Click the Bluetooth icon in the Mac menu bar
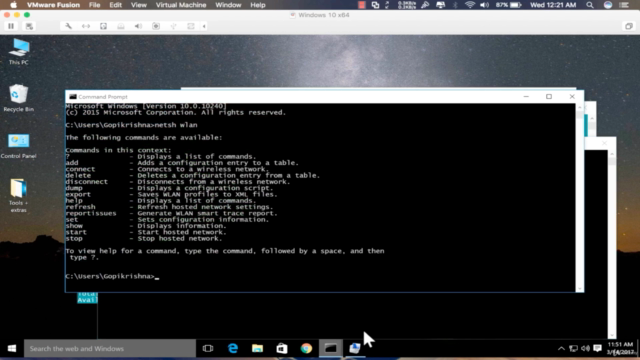 tap(455, 5)
